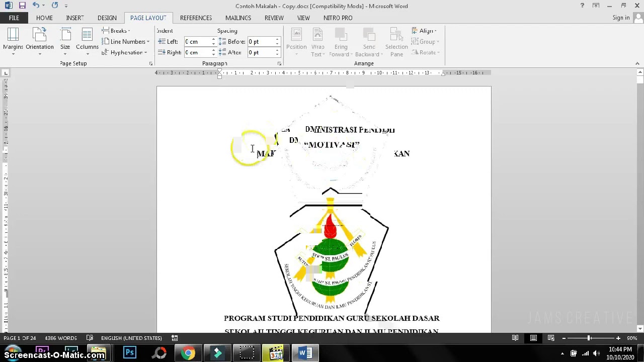Switch to the DESIGN tab
The width and height of the screenshot is (644, 362).
[x=107, y=18]
